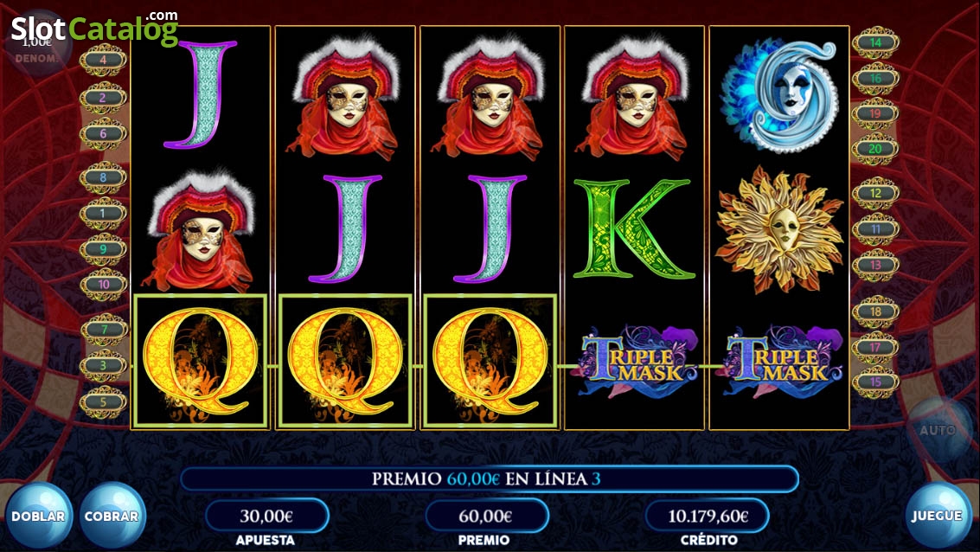Screen dimensions: 980x552
Task: Click the COBRAR bubble button
Action: coord(112,516)
